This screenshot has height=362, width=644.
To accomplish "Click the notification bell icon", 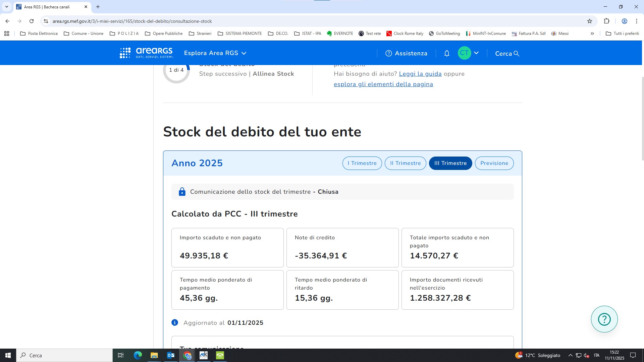I will point(447,53).
